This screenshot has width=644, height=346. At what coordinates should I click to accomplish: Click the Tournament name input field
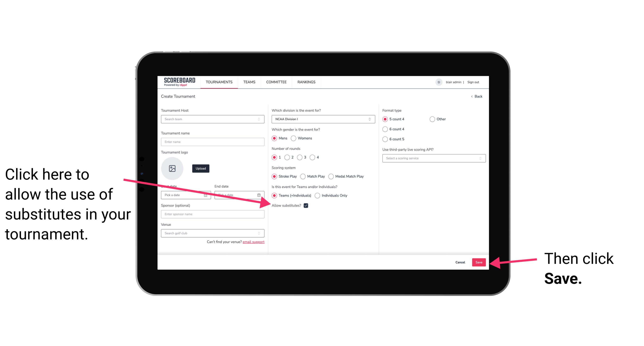tap(212, 142)
